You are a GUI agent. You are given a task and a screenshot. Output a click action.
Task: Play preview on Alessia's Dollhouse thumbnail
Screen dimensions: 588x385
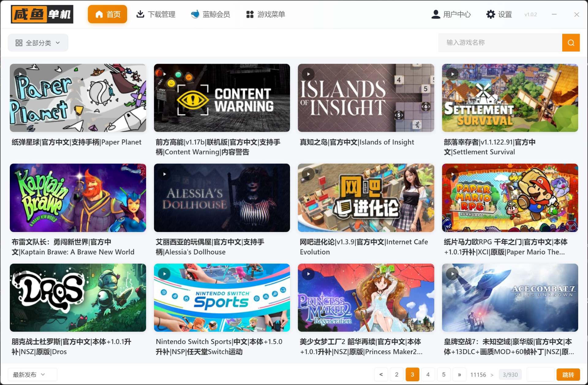pyautogui.click(x=164, y=174)
